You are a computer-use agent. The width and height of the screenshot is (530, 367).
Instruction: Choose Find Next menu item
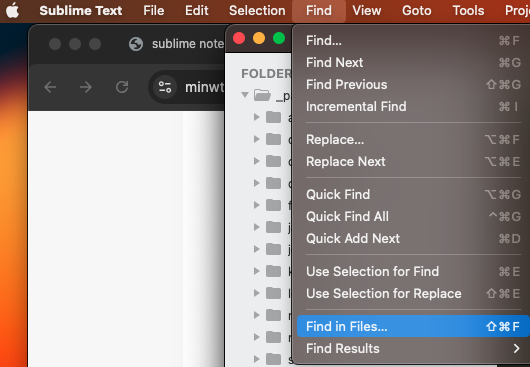(413, 63)
